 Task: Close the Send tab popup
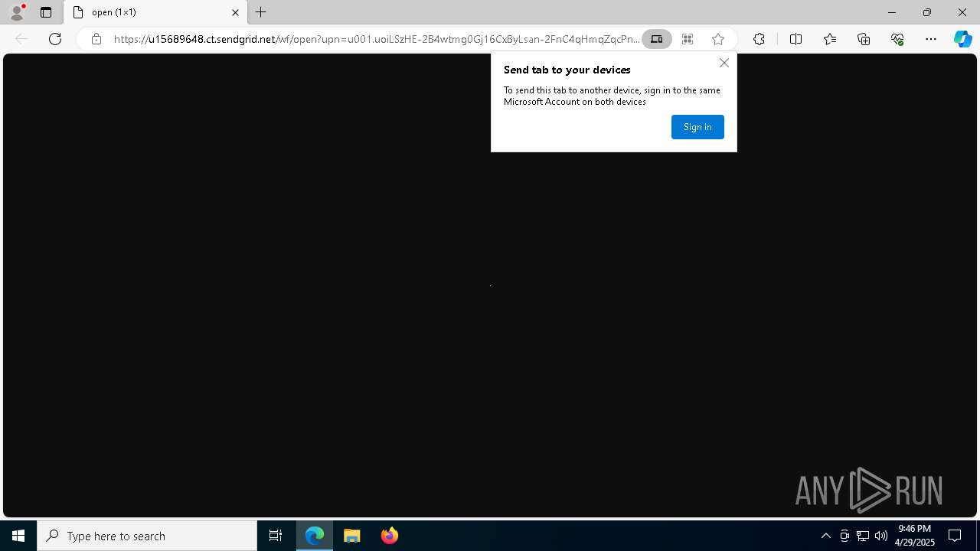724,63
